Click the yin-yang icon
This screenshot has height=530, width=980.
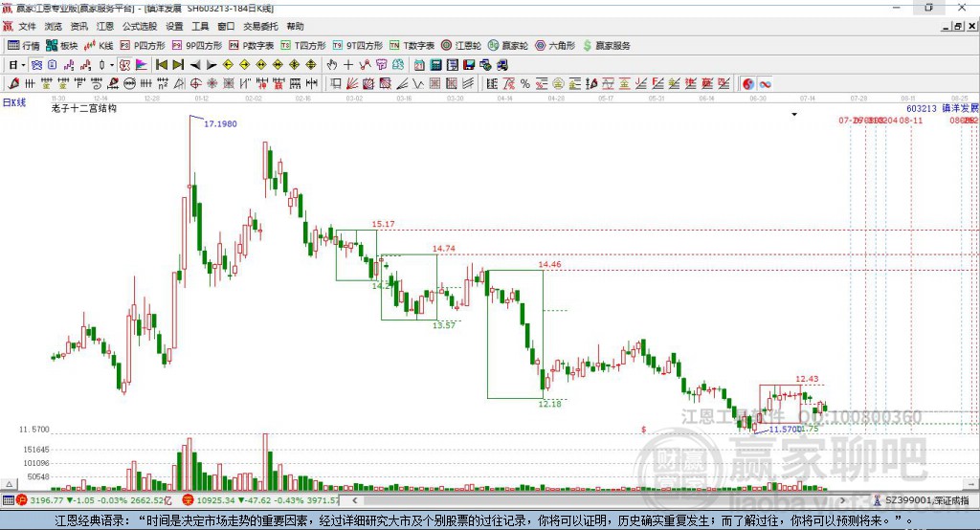point(748,84)
